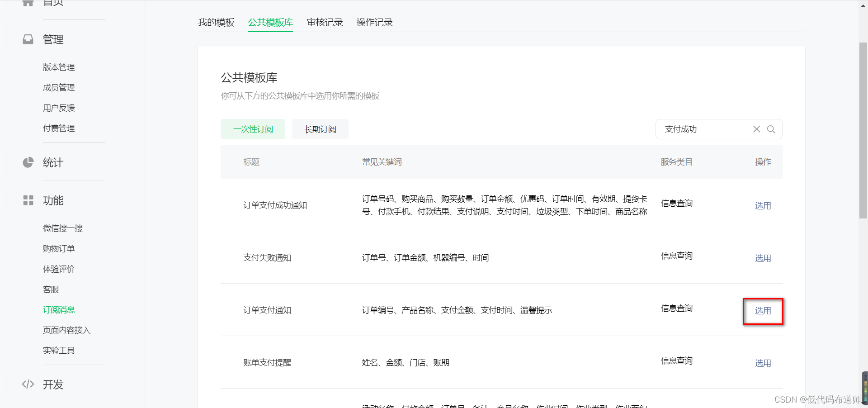Open 体验评价 in the sidebar
The image size is (868, 408).
pos(59,269)
